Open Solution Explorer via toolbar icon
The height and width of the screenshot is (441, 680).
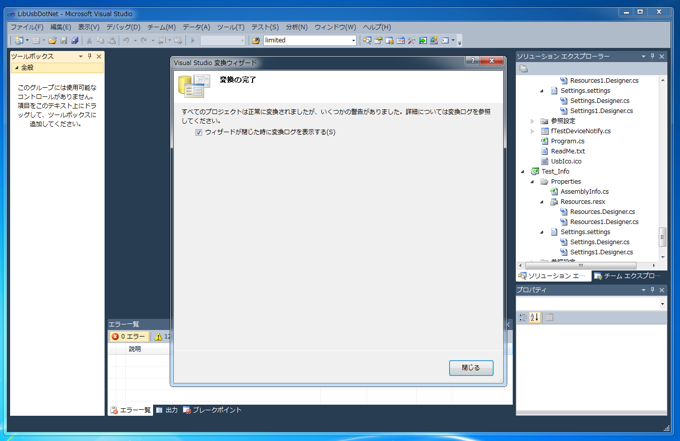click(367, 40)
